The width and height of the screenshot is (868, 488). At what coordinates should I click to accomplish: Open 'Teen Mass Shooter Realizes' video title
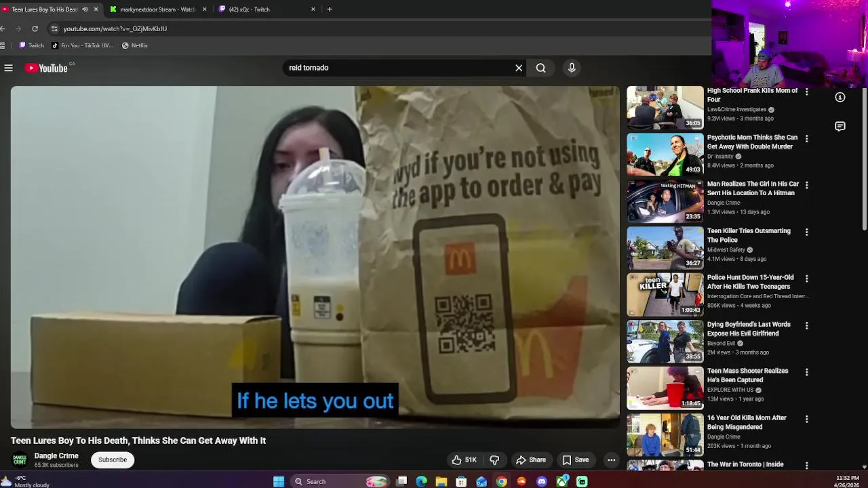(747, 375)
